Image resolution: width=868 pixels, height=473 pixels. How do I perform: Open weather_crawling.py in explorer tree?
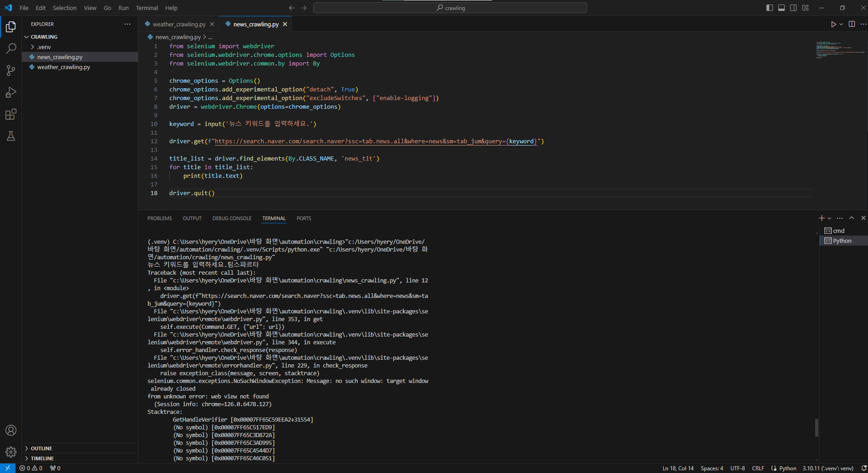tap(80, 67)
